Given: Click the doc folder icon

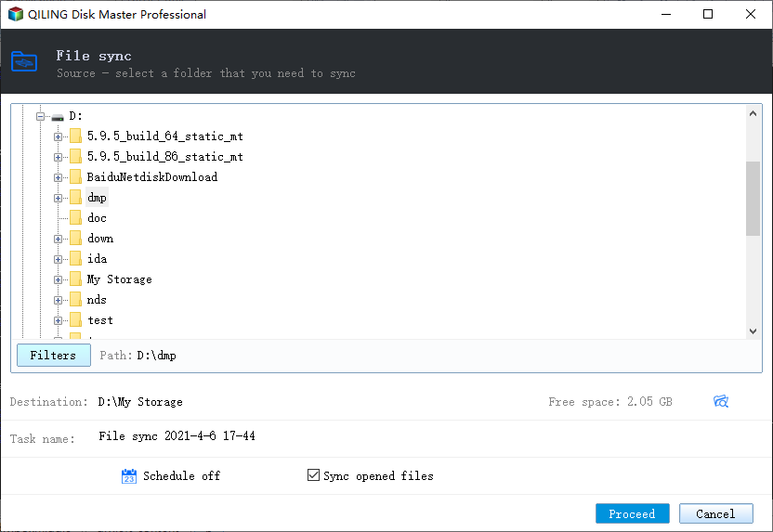Looking at the screenshot, I should 75,218.
